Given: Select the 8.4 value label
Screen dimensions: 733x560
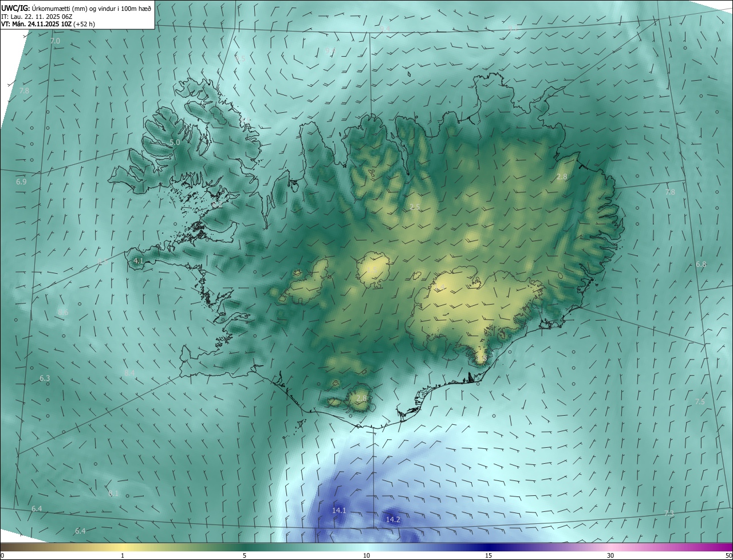Looking at the screenshot, I should click(x=129, y=373).
